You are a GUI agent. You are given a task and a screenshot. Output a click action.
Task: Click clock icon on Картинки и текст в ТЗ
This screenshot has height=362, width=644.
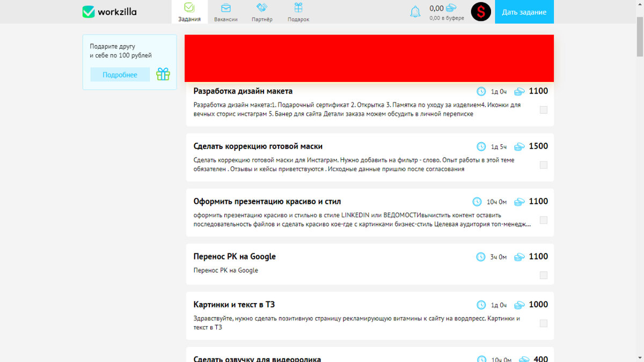[481, 305]
